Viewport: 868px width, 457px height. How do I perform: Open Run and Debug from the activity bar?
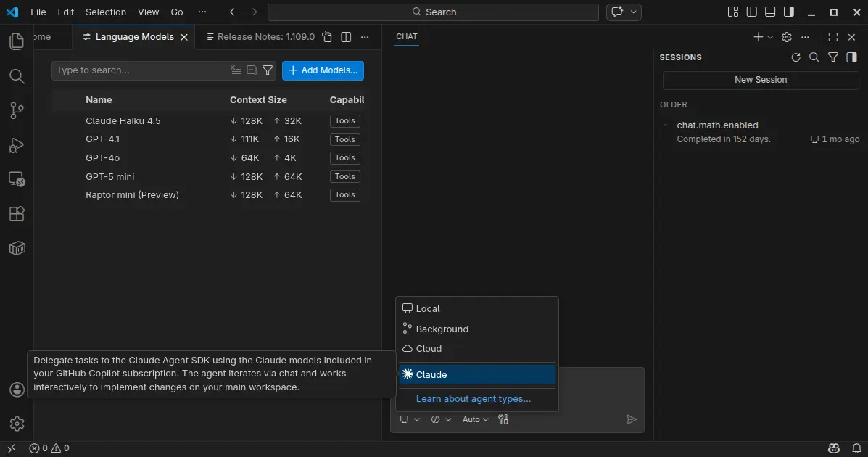coord(17,145)
